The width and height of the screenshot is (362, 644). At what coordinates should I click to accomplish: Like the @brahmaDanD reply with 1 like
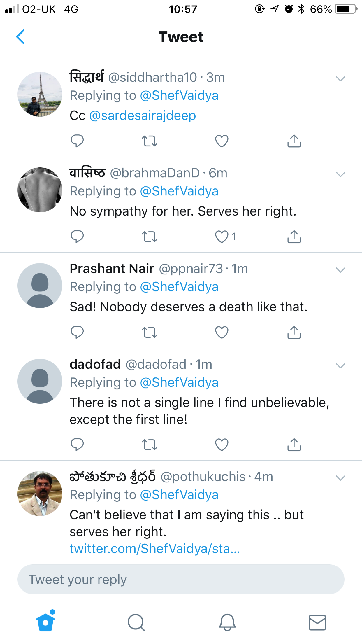tap(222, 237)
